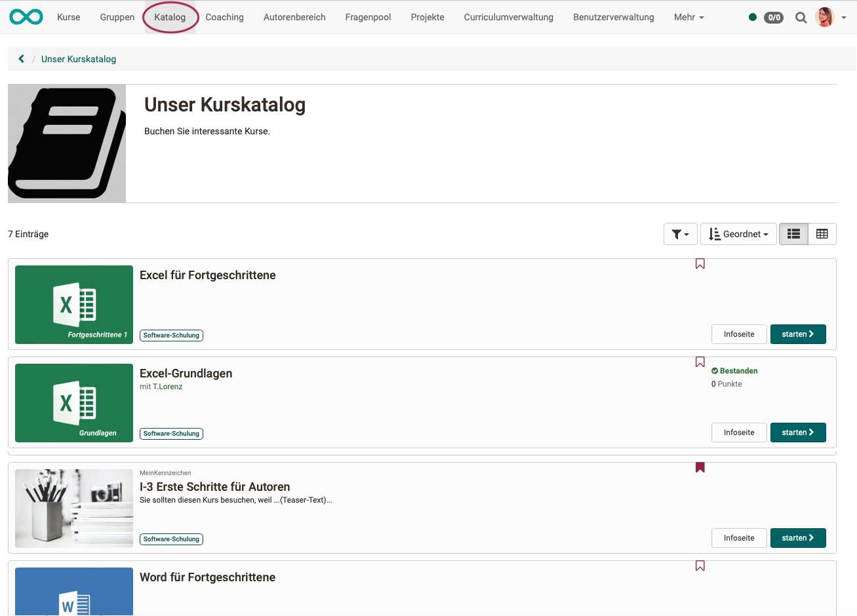Viewport: 857px width, 616px height.
Task: Go to the Autorenbereich tab
Action: (294, 17)
